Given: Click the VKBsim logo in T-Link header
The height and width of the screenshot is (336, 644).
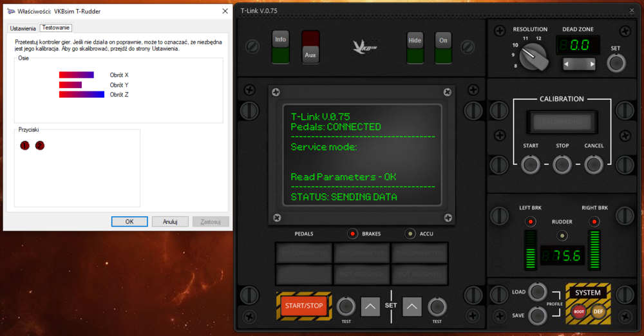Looking at the screenshot, I should pos(365,46).
